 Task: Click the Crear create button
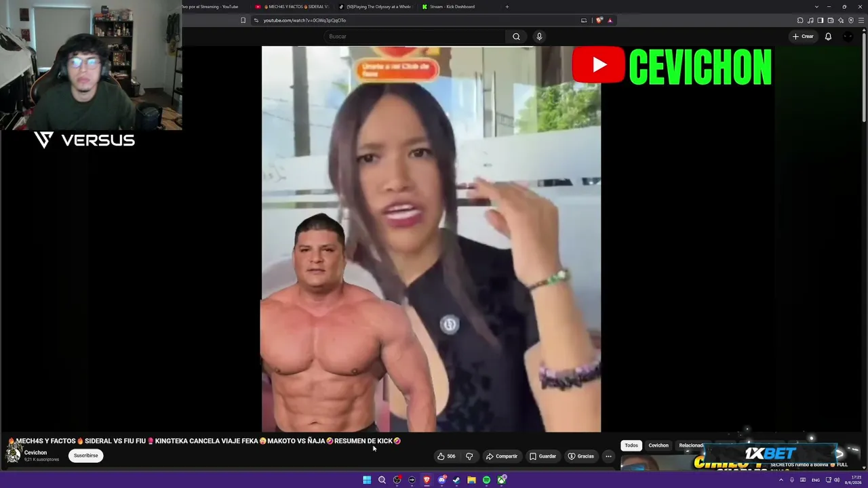pos(803,37)
